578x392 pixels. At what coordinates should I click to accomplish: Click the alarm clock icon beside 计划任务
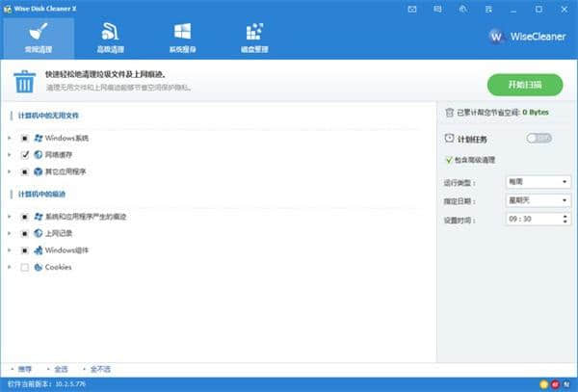coord(450,139)
